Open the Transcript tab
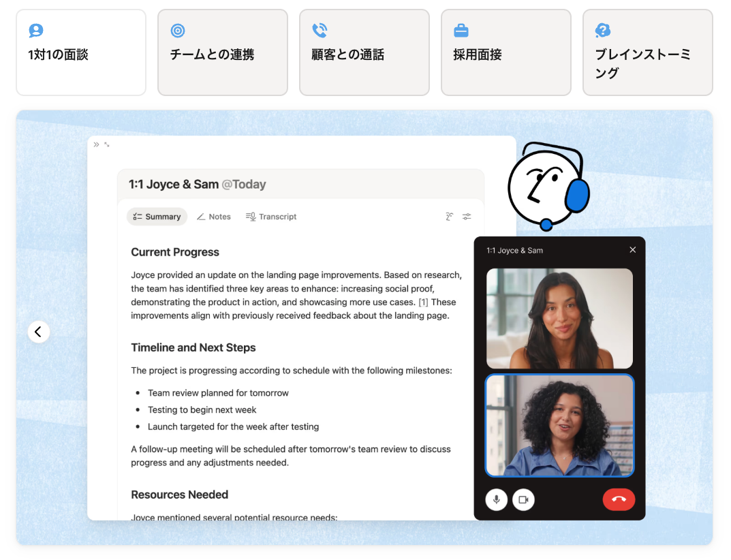The width and height of the screenshot is (731, 560). (x=271, y=217)
